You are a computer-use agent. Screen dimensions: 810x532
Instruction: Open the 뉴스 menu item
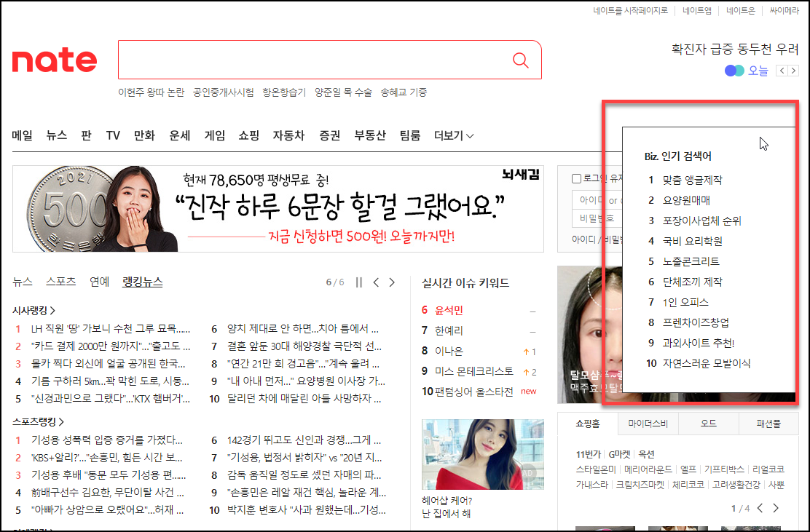pyautogui.click(x=56, y=135)
